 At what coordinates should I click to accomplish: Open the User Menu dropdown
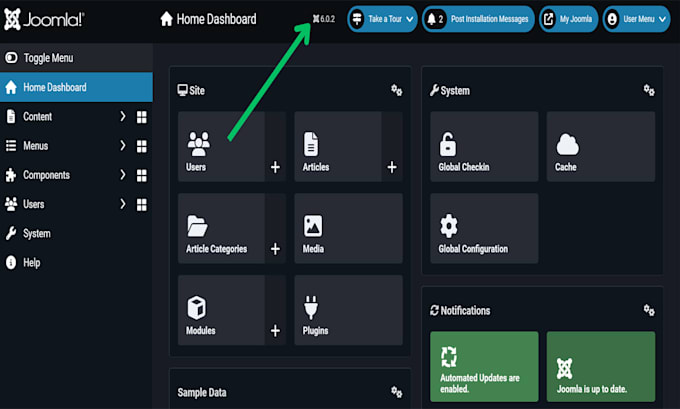(636, 19)
